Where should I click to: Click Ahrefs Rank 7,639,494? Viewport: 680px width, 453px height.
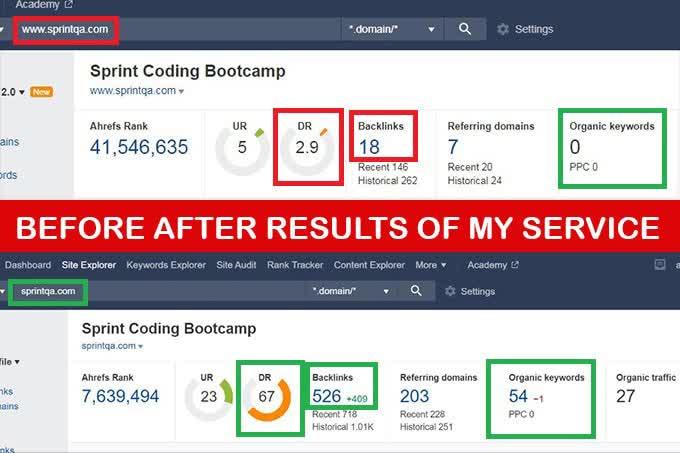120,396
